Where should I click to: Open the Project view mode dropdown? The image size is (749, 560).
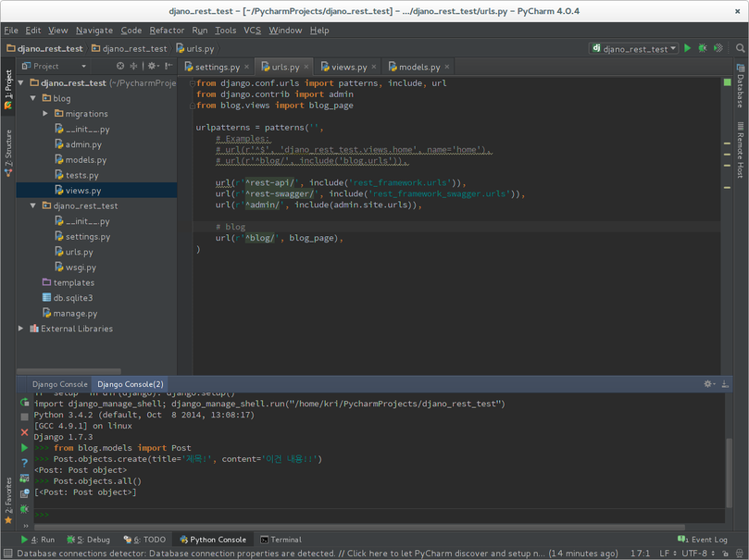(x=54, y=66)
